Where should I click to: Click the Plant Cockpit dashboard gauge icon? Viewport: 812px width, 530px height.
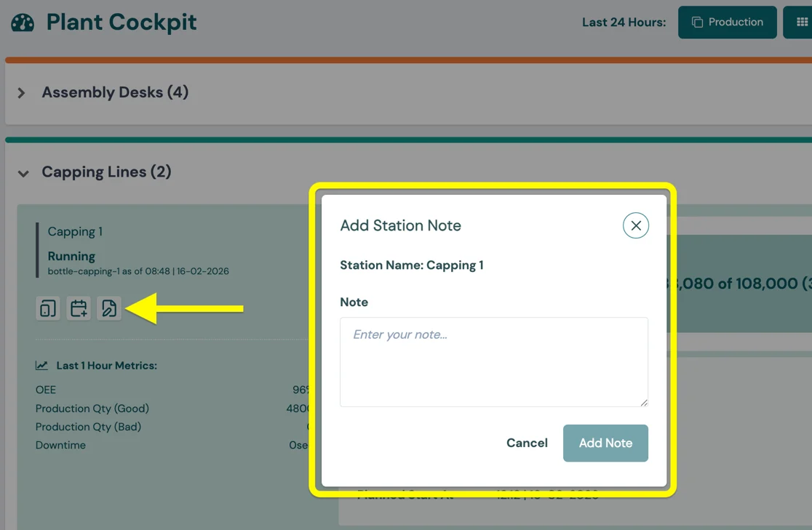pos(23,23)
